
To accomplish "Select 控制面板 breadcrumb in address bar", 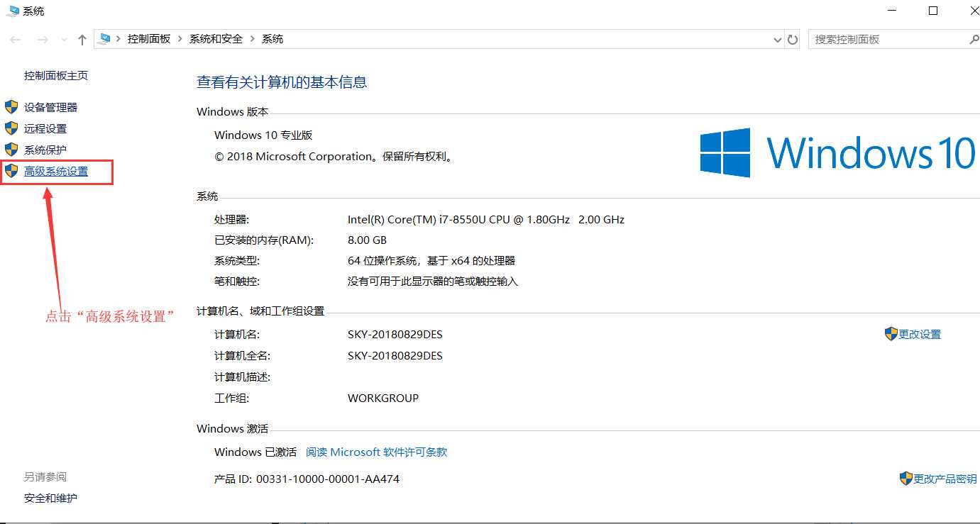I will point(149,39).
